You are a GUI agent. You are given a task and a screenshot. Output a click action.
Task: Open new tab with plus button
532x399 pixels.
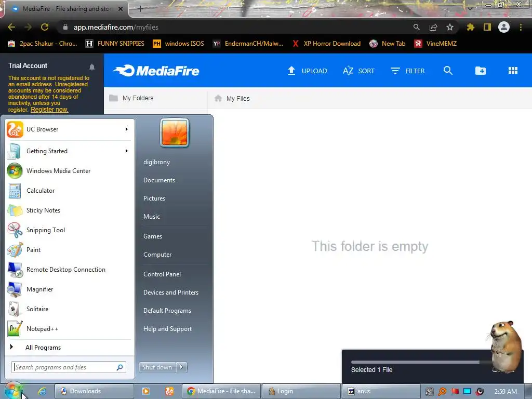pos(140,9)
